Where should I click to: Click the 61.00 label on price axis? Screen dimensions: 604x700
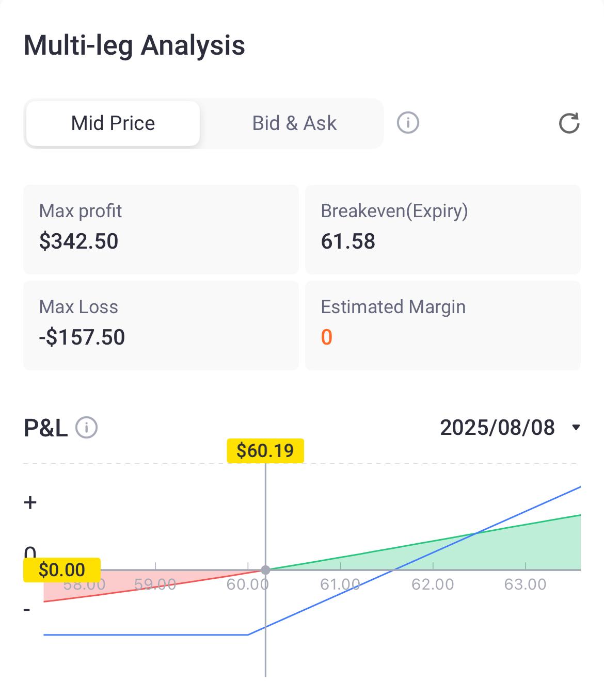340,584
